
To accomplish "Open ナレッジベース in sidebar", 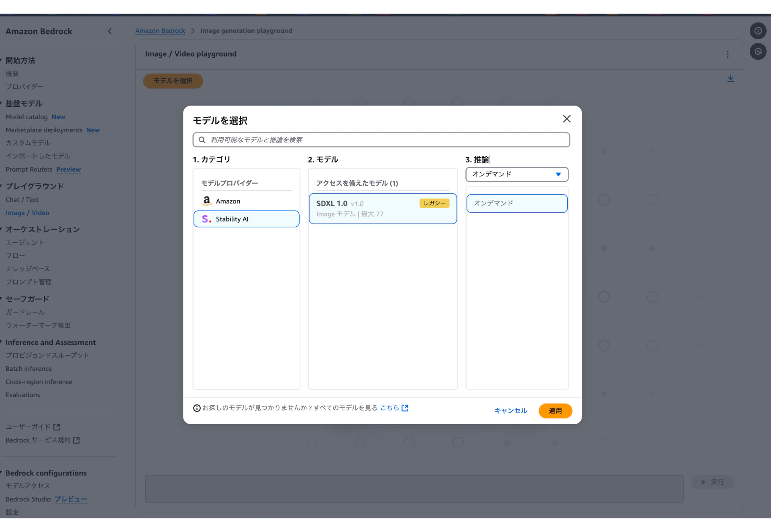I will (x=28, y=269).
